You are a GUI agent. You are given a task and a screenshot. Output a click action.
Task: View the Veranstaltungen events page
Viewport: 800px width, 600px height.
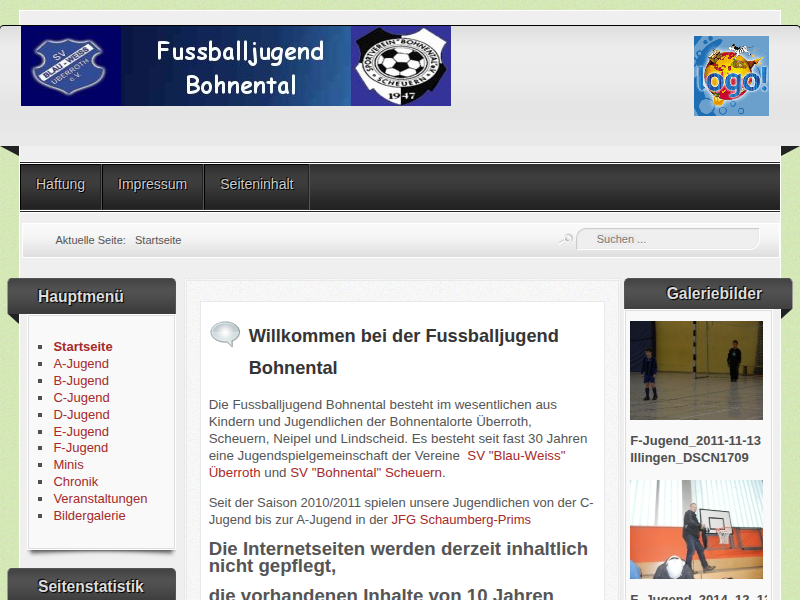[100, 499]
